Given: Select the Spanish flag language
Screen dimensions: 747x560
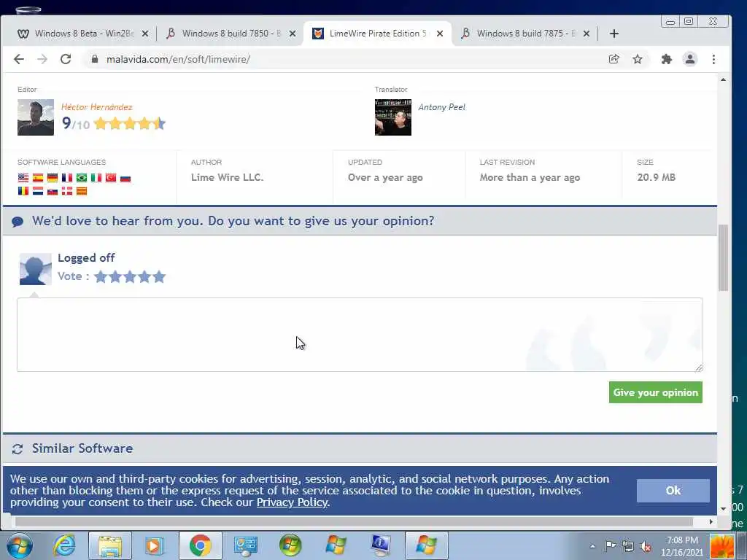Looking at the screenshot, I should 38,178.
